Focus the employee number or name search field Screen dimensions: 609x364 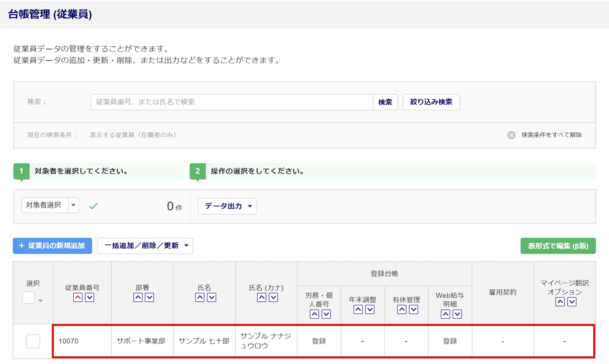coord(232,102)
